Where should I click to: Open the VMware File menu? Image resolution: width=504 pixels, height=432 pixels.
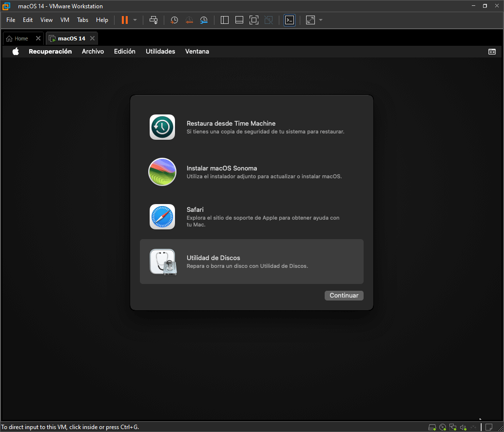point(11,20)
